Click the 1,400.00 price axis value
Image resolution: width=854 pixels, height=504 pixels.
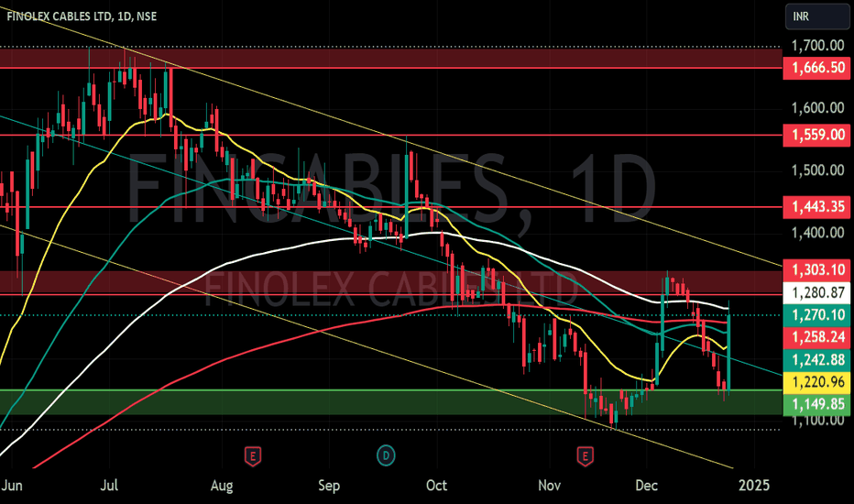(818, 233)
